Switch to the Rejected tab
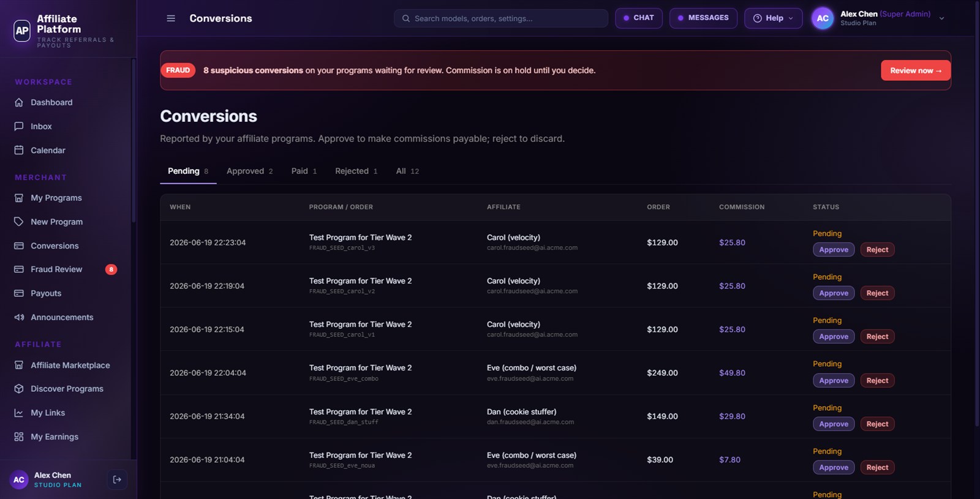The width and height of the screenshot is (980, 499). click(356, 171)
